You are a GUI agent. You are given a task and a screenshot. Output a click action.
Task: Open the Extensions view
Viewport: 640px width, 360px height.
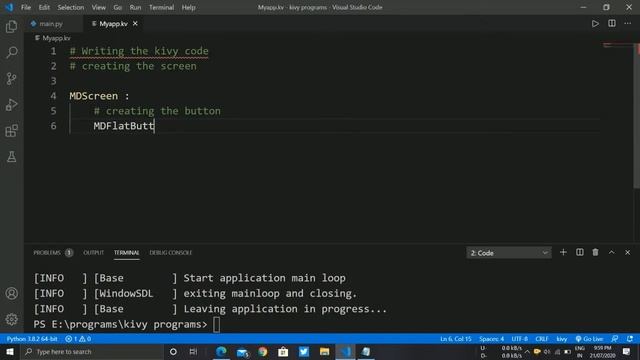(x=11, y=131)
